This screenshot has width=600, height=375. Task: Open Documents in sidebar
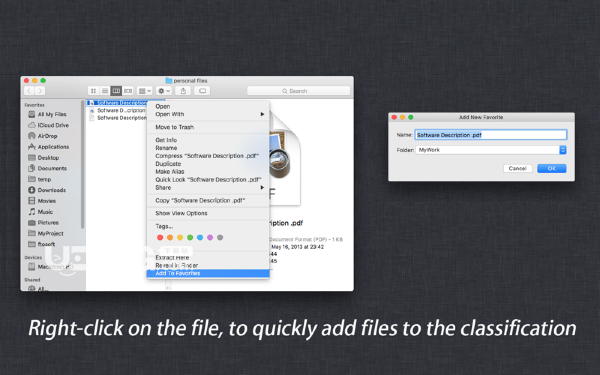52,168
